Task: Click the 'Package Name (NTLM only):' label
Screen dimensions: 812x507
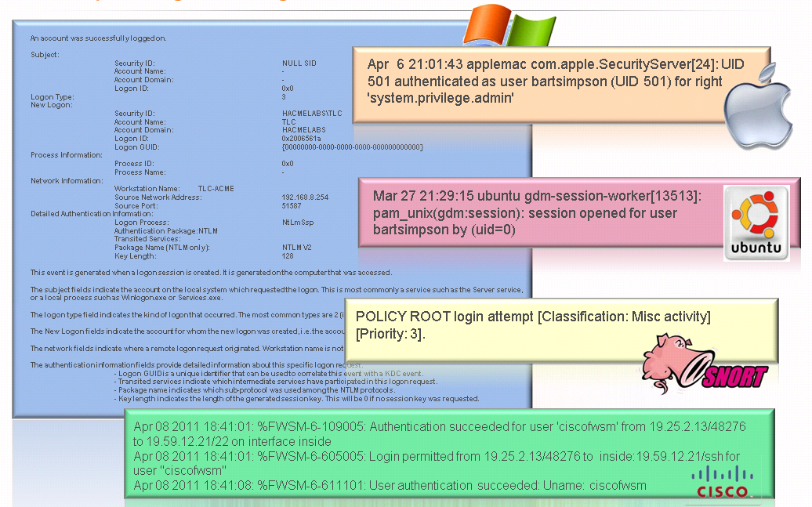Action: [x=162, y=248]
